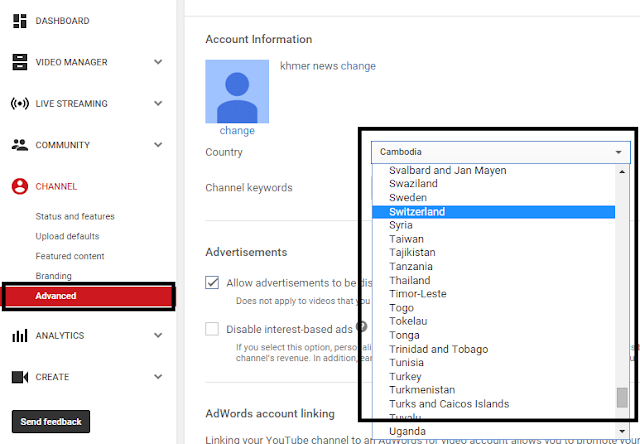640x444 pixels.
Task: Open Branding page
Action: coord(53,276)
